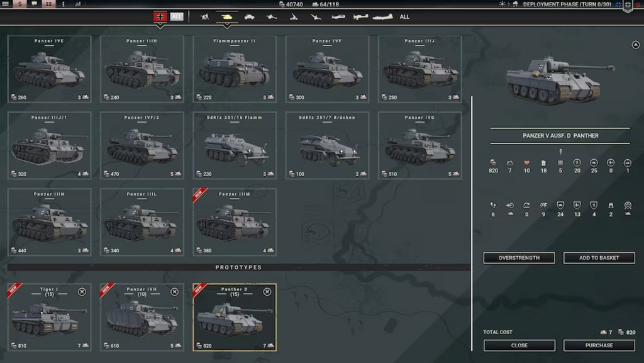The height and width of the screenshot is (363, 644).
Task: Select the Tiger I prototype card
Action: (x=49, y=317)
